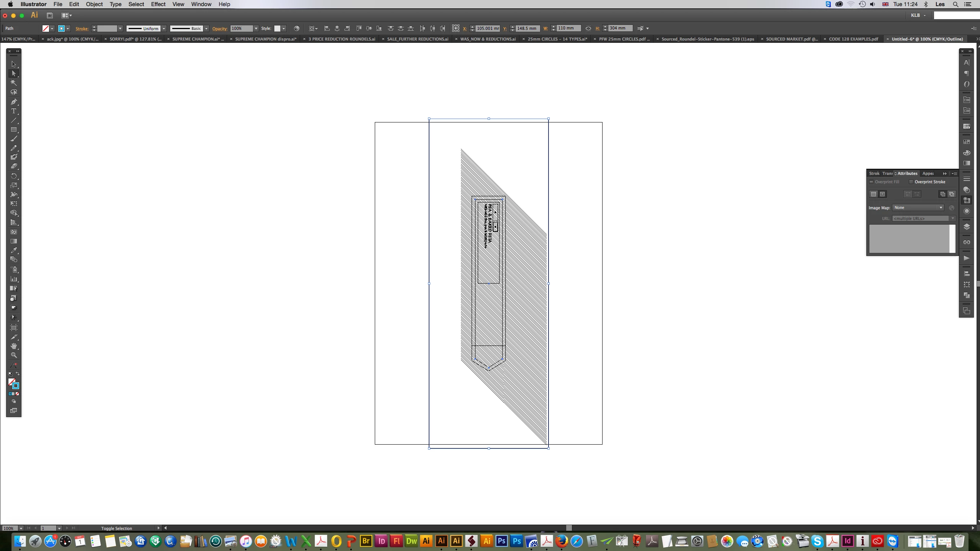Click the orange Stroke label link
Viewport: 980px width, 551px height.
(x=82, y=29)
